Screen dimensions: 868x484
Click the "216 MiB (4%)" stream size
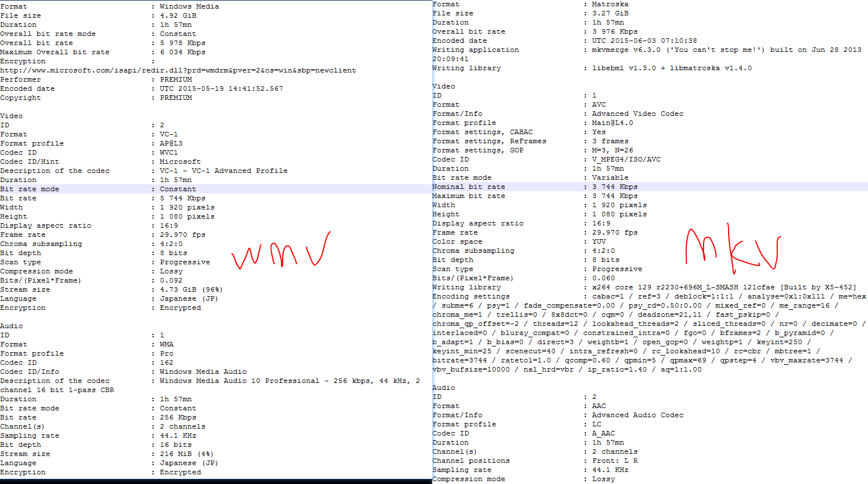187,454
